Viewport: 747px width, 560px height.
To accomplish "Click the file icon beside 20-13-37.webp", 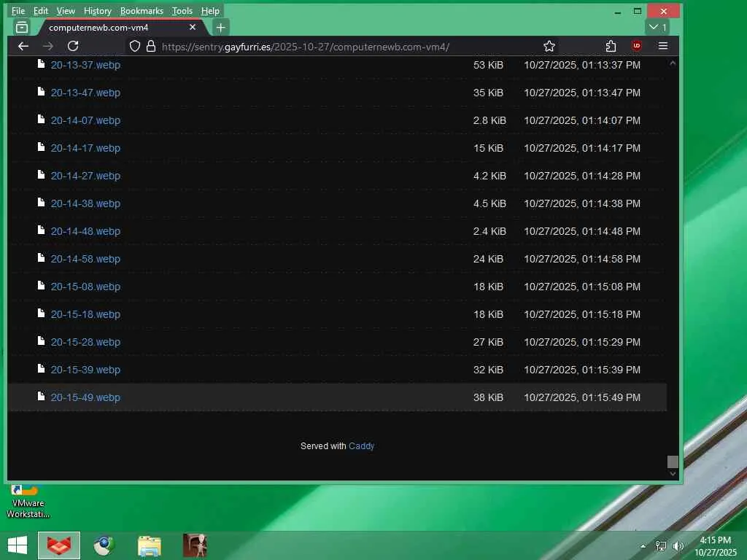I will 42,64.
